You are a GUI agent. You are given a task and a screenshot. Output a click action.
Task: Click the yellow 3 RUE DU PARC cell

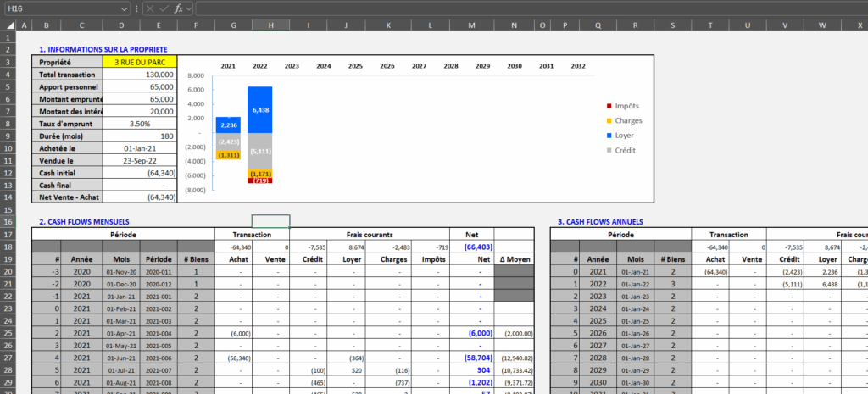point(140,62)
